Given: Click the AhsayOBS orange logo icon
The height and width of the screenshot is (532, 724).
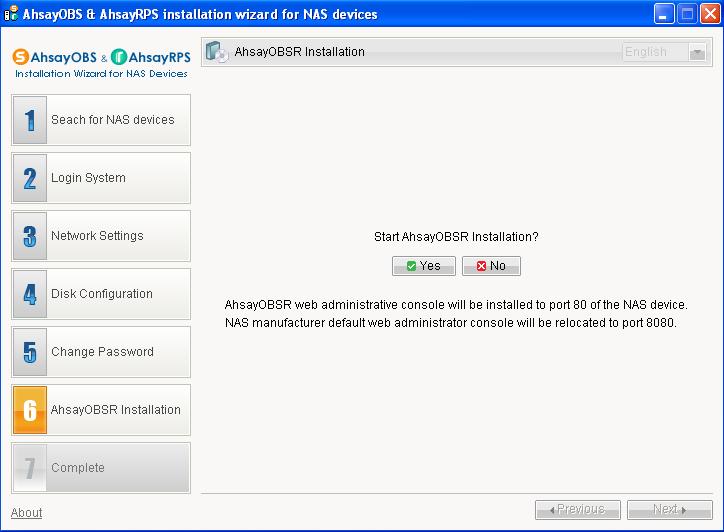Looking at the screenshot, I should coord(20,57).
